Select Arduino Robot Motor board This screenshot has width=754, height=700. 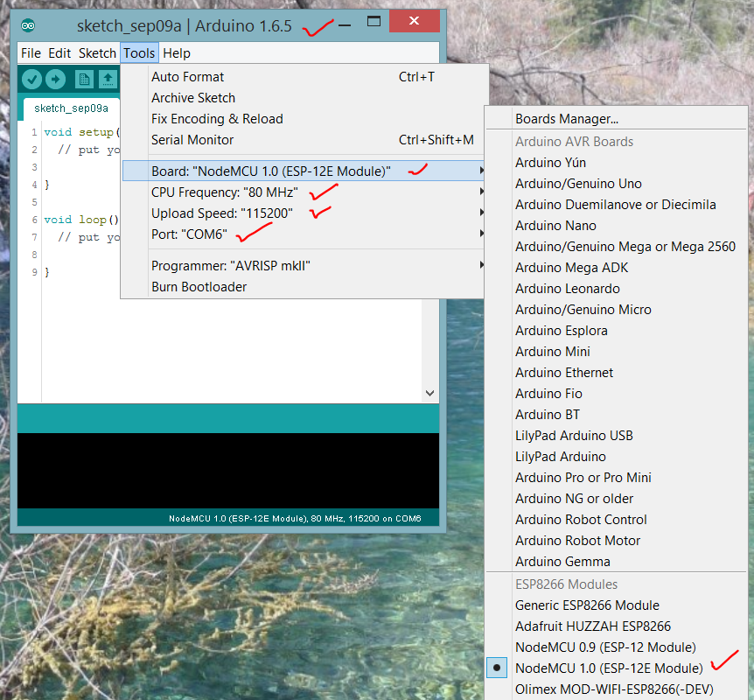click(616, 541)
